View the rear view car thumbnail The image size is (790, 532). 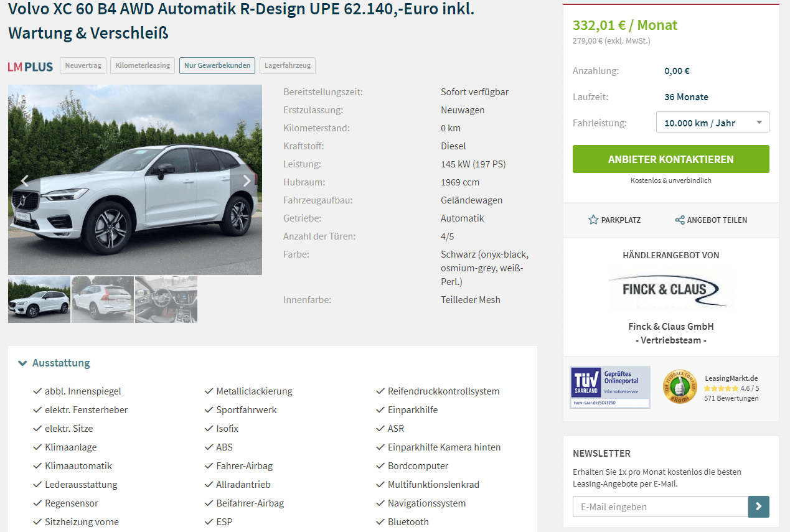point(103,299)
